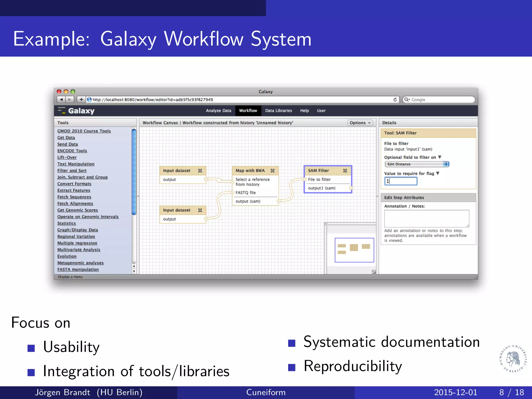532x399 pixels.
Task: Open the Regional Variation section
Action: [x=76, y=236]
